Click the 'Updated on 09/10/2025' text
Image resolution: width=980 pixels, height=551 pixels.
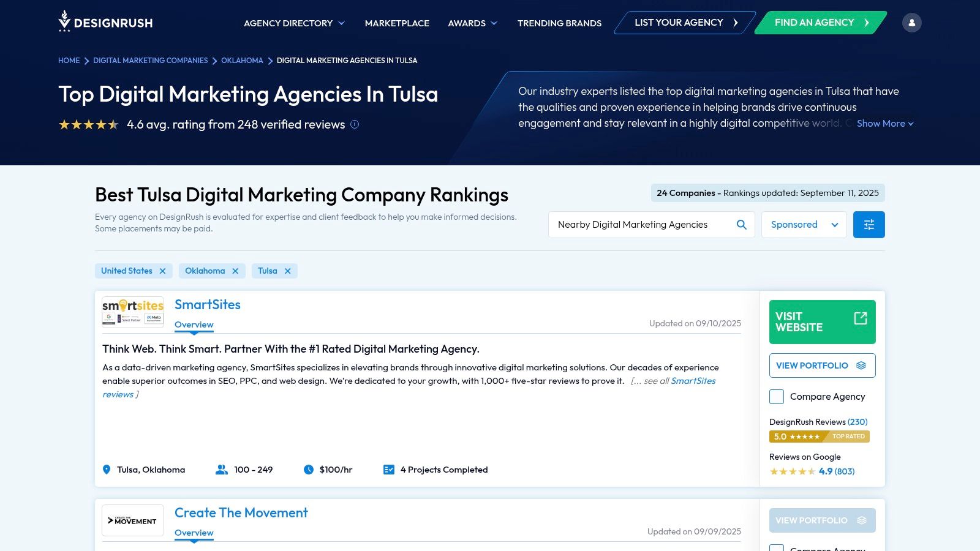tap(695, 323)
